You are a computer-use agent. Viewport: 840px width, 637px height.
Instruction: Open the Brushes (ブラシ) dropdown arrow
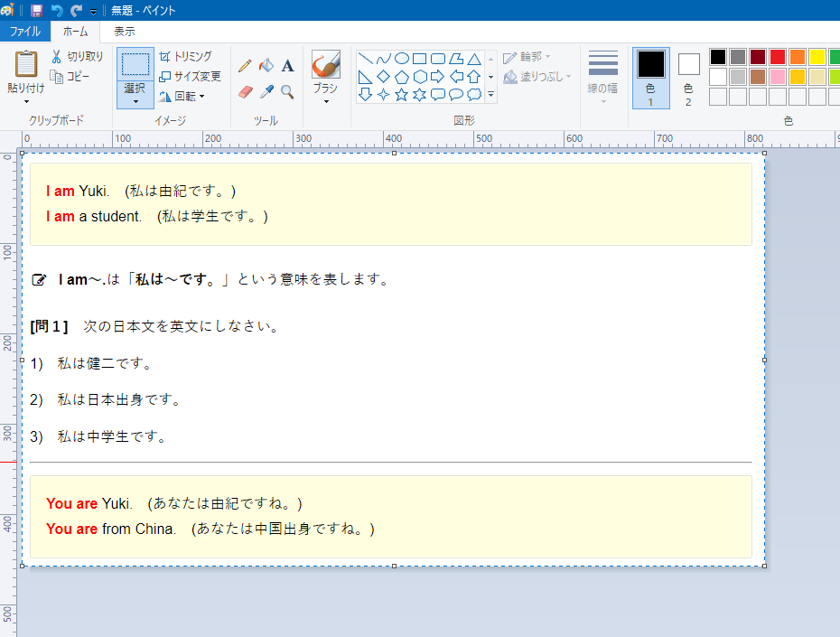coord(325,101)
